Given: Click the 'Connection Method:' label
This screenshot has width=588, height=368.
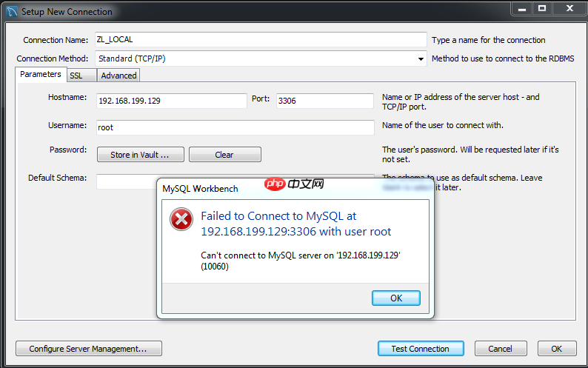Looking at the screenshot, I should [53, 58].
